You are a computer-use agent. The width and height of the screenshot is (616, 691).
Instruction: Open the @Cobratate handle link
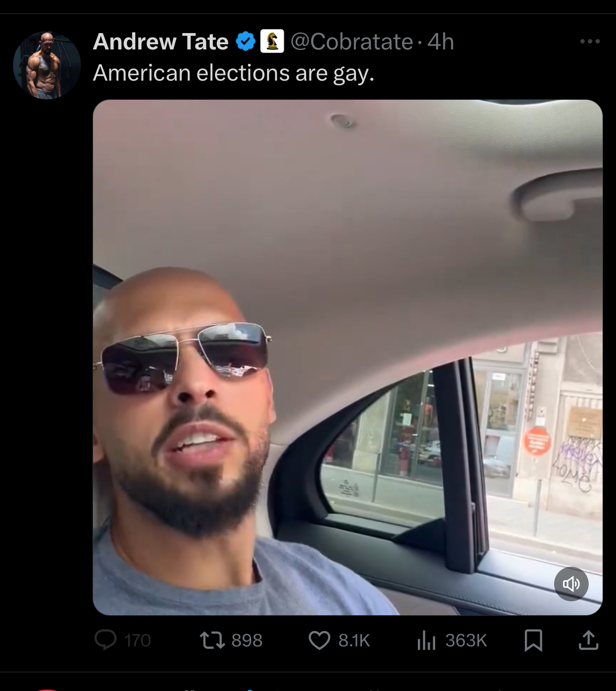352,42
